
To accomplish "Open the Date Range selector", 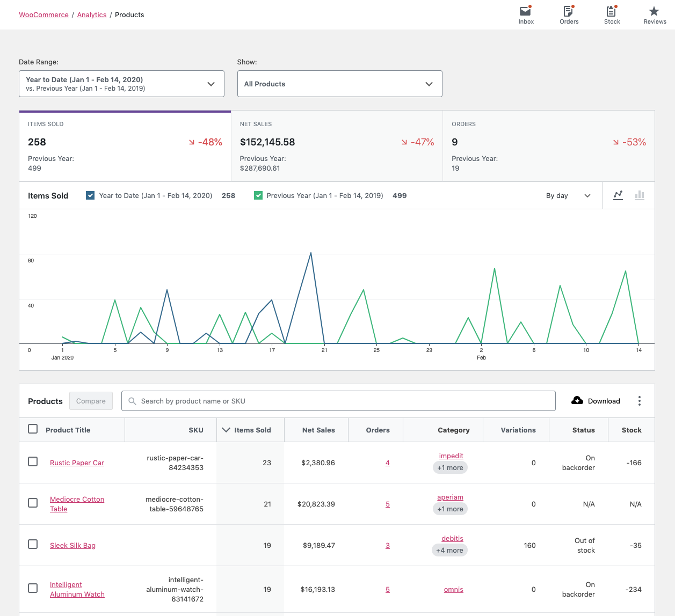I will [x=121, y=84].
